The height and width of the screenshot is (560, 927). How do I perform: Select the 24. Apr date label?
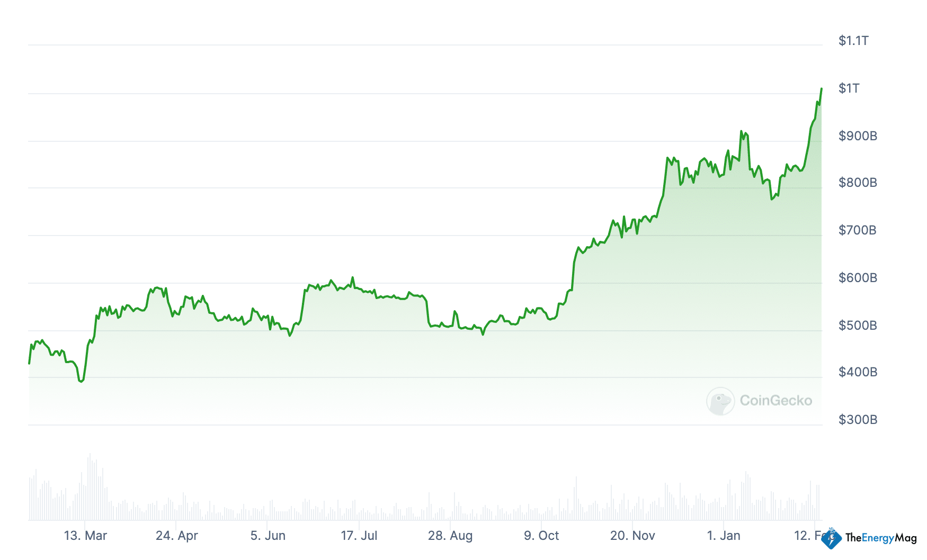(176, 536)
